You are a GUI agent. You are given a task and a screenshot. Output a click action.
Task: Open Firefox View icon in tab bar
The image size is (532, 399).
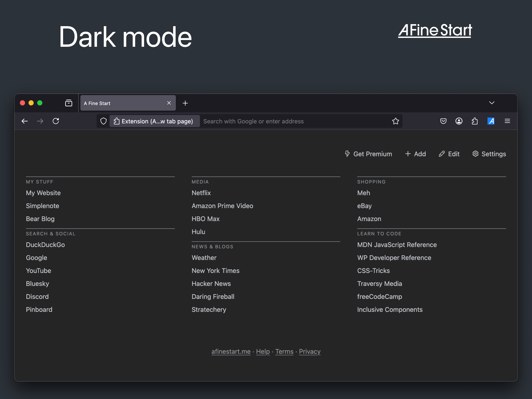click(x=68, y=103)
